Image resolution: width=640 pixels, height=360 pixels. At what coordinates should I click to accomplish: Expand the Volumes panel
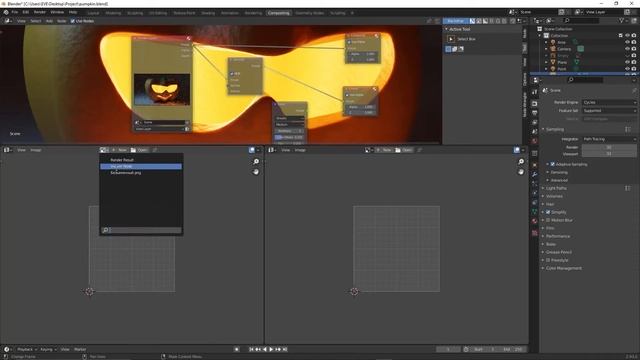coord(554,196)
